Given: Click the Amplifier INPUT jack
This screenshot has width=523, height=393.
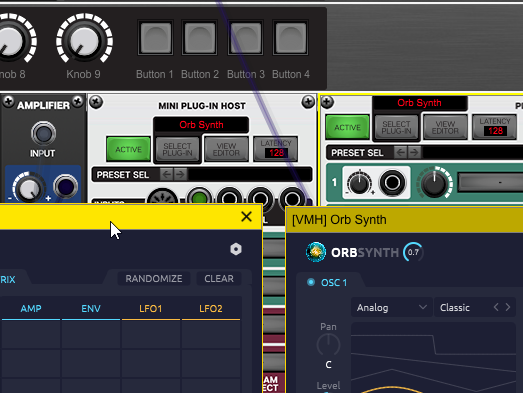Looking at the screenshot, I should [43, 133].
